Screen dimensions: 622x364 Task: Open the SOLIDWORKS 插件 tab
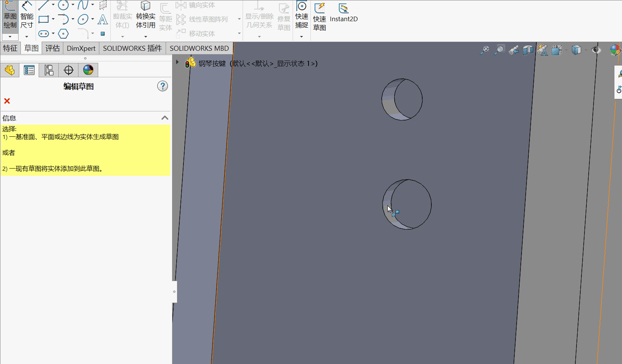tap(132, 48)
